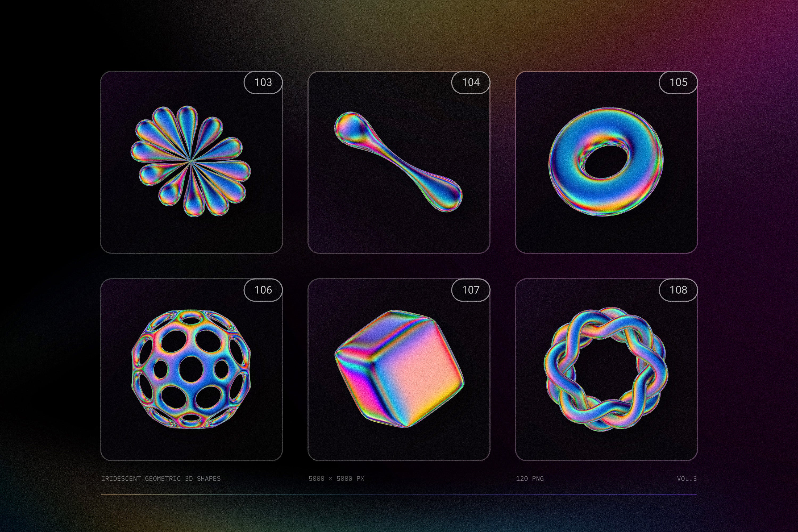Click the Iridescent Geometric 3D Shapes caption

click(161, 478)
